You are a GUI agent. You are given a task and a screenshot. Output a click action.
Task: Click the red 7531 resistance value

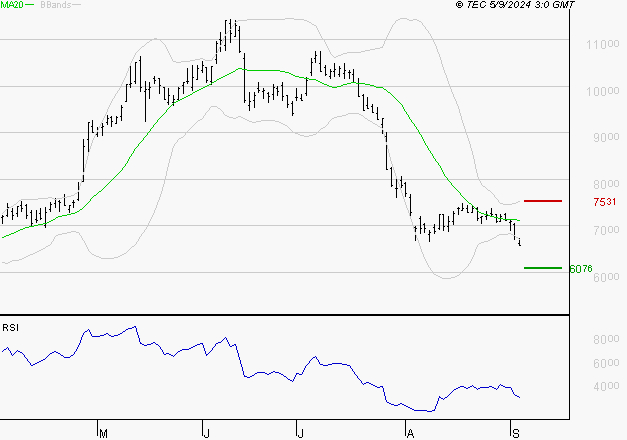pos(605,202)
